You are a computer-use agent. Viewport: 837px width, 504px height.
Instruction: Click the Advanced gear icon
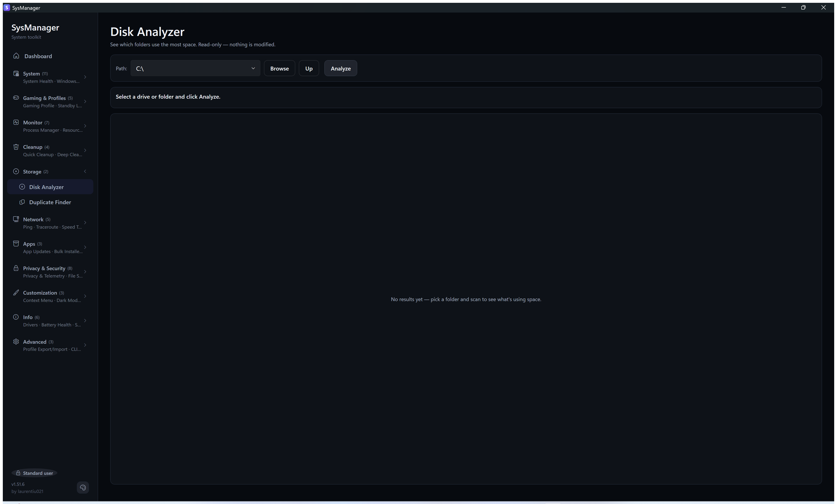16,341
